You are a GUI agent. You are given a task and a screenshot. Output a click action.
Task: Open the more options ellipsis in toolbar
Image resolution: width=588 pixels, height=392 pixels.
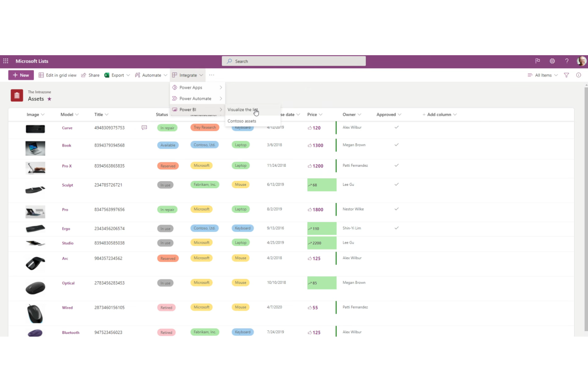pyautogui.click(x=212, y=75)
